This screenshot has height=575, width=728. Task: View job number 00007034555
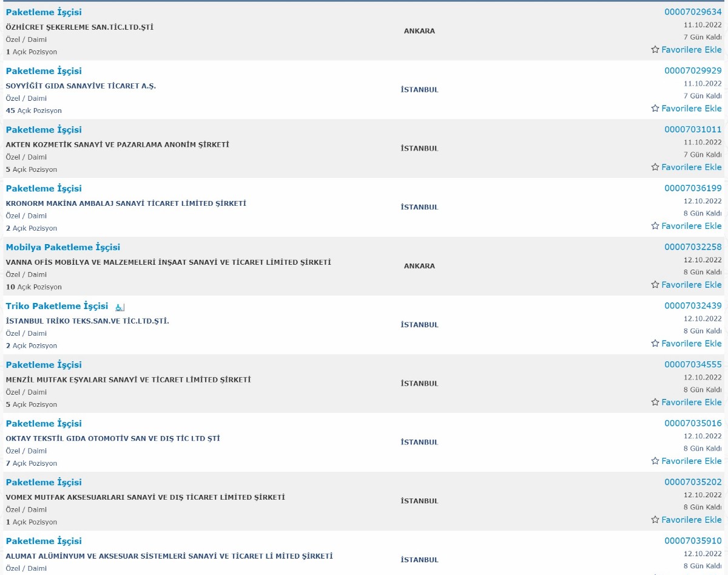tap(693, 365)
